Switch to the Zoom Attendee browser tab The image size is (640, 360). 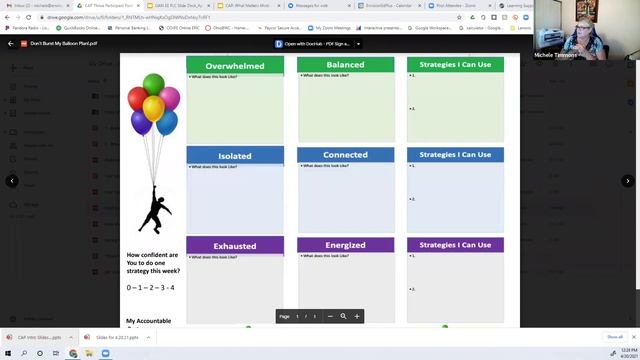point(460,6)
